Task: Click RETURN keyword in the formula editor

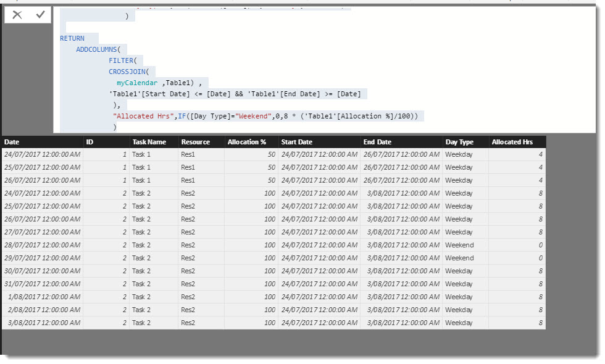Action: click(x=72, y=38)
